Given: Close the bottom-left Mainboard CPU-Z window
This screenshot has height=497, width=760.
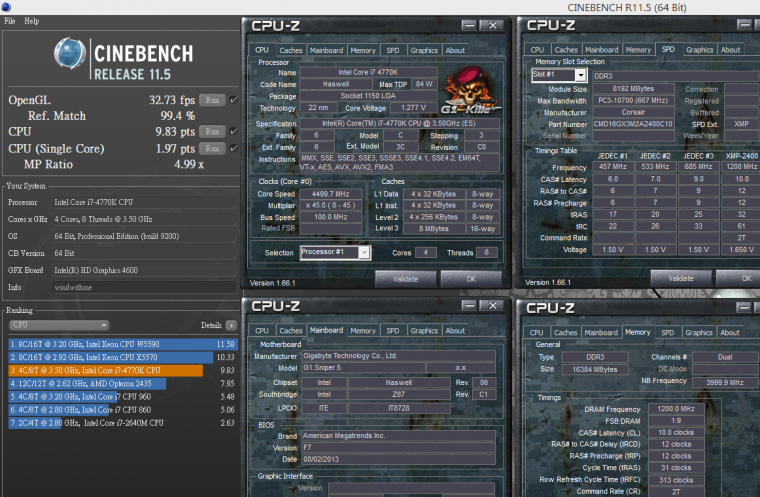Looking at the screenshot, I should (492, 305).
